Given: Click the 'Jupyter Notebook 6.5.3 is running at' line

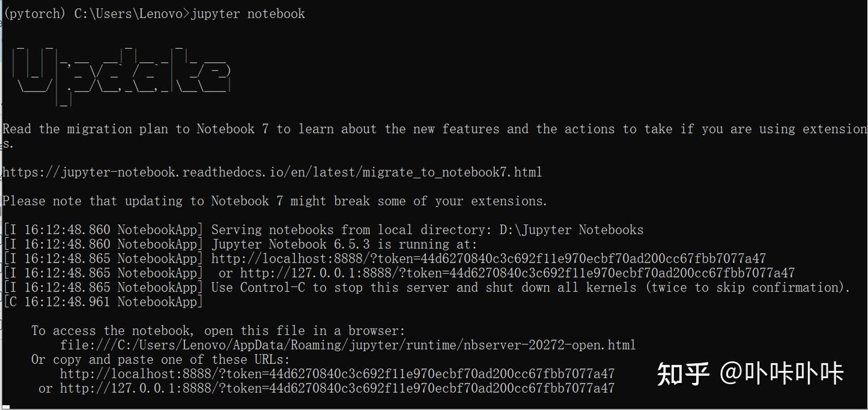Looking at the screenshot, I should (x=344, y=244).
